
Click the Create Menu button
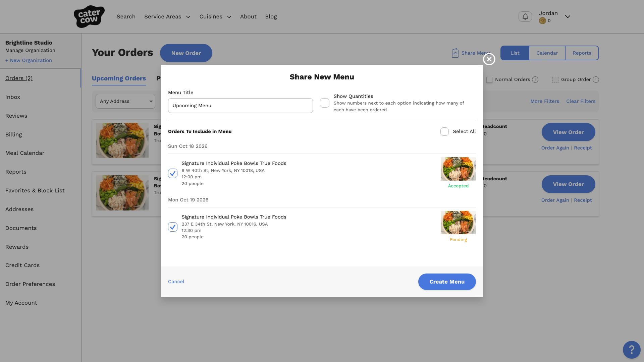(447, 282)
